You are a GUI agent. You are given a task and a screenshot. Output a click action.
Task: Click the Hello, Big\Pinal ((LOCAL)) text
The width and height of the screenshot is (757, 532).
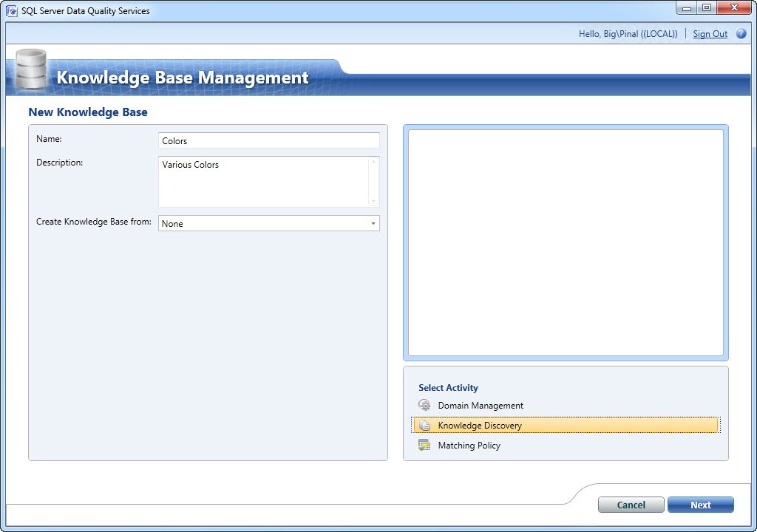(628, 34)
